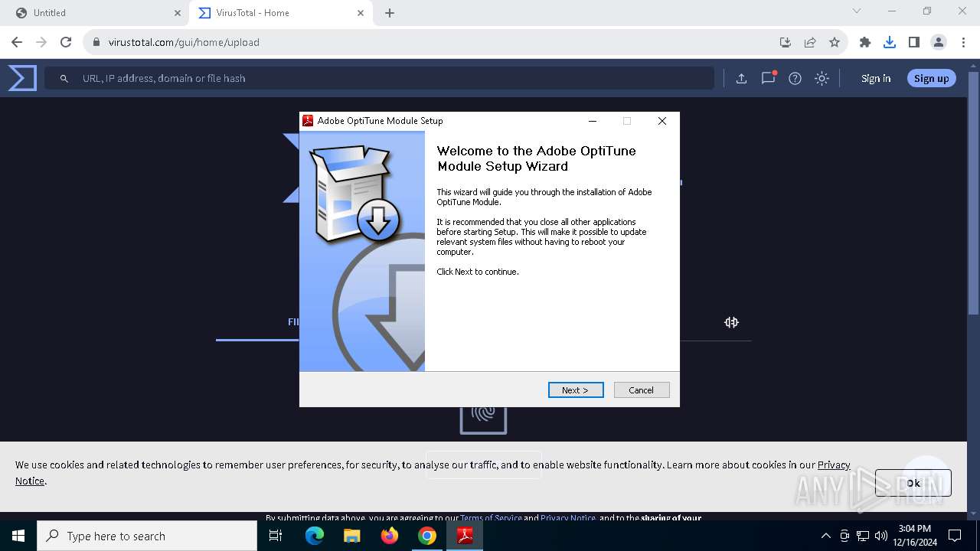Open Task View on the taskbar
980x551 pixels.
(x=276, y=536)
